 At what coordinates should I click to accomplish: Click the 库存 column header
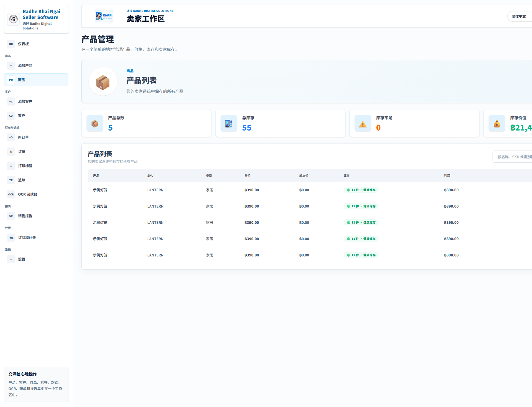(347, 176)
